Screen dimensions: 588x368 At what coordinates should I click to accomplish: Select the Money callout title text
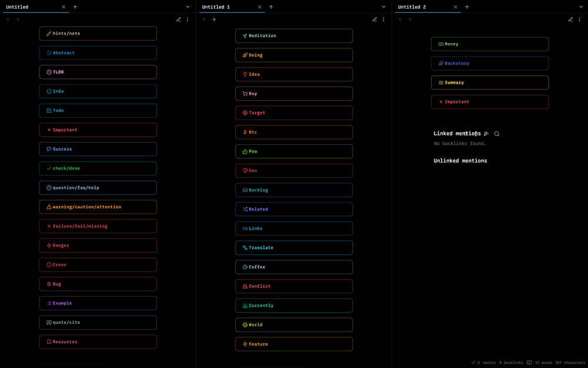coord(452,44)
